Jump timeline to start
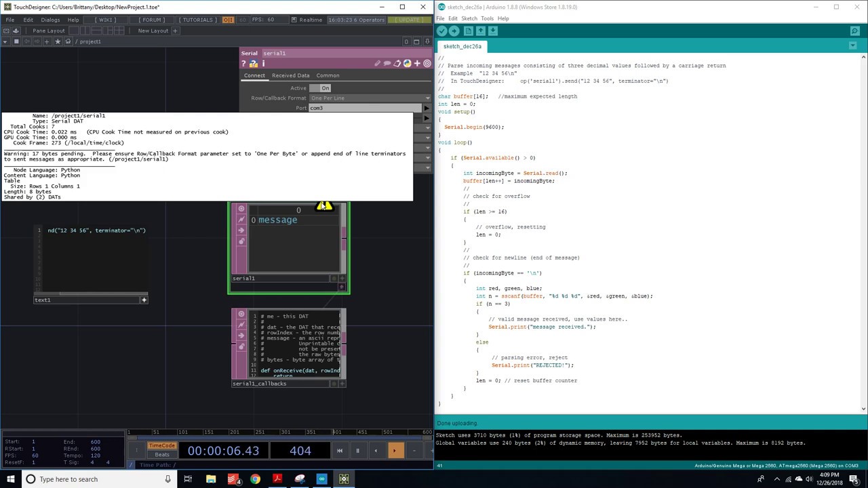The height and width of the screenshot is (488, 868). click(x=340, y=451)
